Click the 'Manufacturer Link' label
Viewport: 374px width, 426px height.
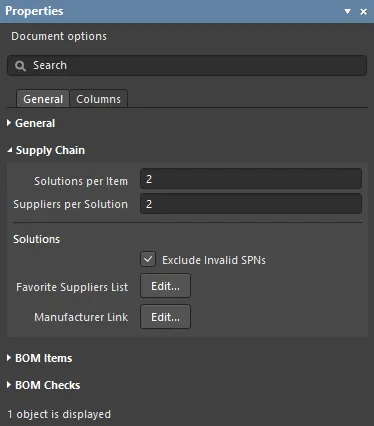[81, 317]
